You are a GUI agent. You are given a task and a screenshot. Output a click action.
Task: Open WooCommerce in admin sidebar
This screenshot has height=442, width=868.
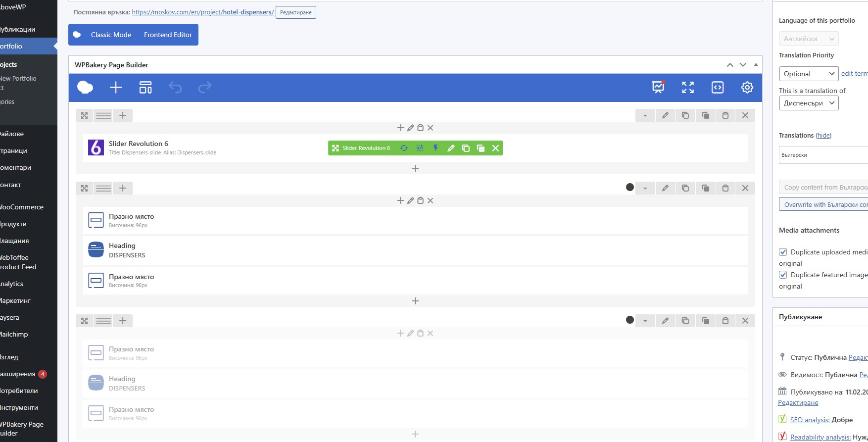point(29,207)
